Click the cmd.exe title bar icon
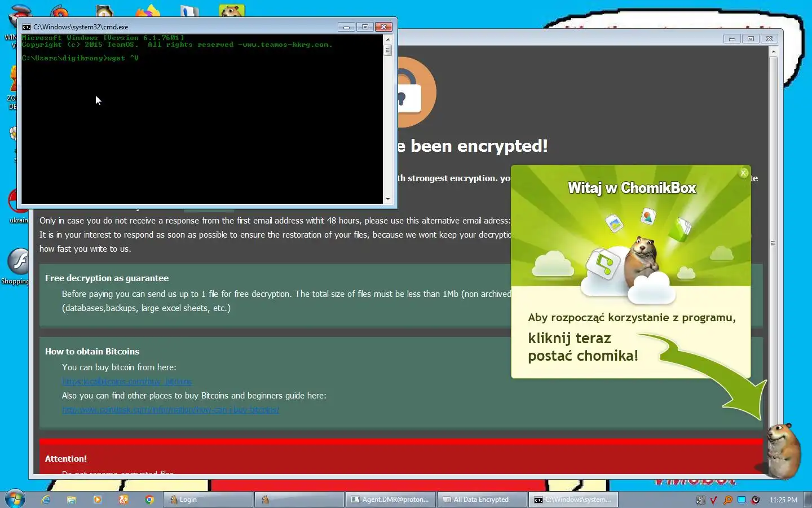Image resolution: width=812 pixels, height=508 pixels. (x=27, y=27)
